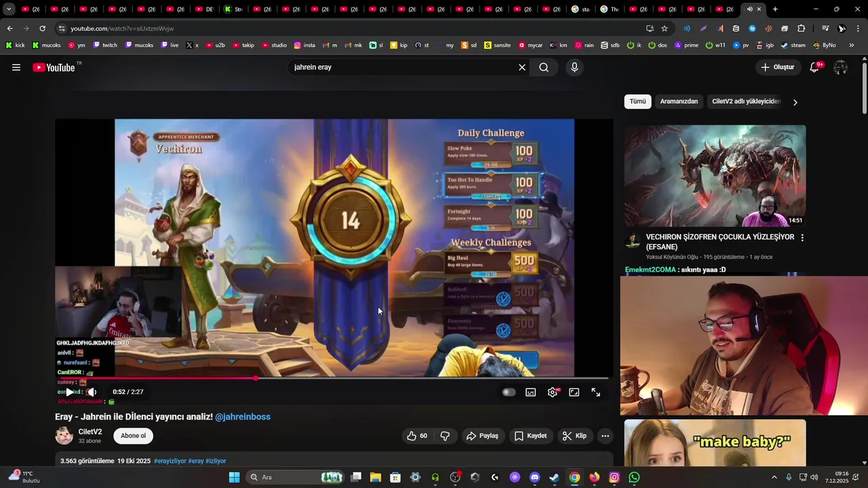
Task: Subscribe with the Abone ol button
Action: (134, 436)
